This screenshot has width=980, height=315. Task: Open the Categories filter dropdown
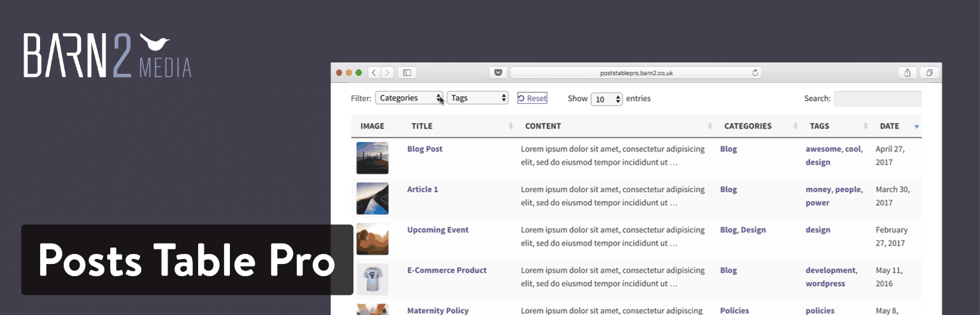(409, 98)
